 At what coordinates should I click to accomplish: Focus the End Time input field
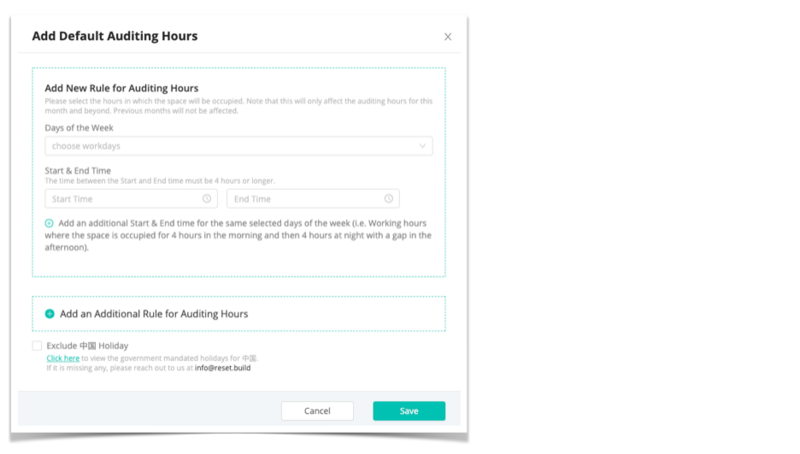313,199
